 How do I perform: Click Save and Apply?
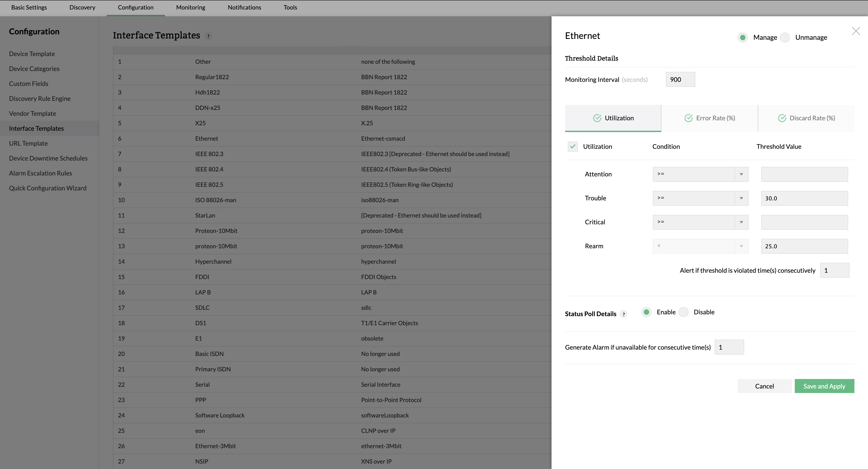pos(824,386)
